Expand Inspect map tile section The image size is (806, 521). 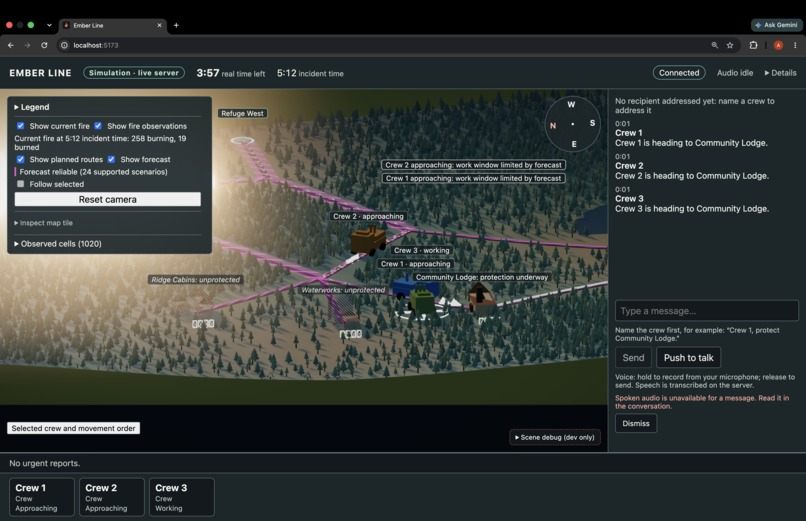[44, 223]
